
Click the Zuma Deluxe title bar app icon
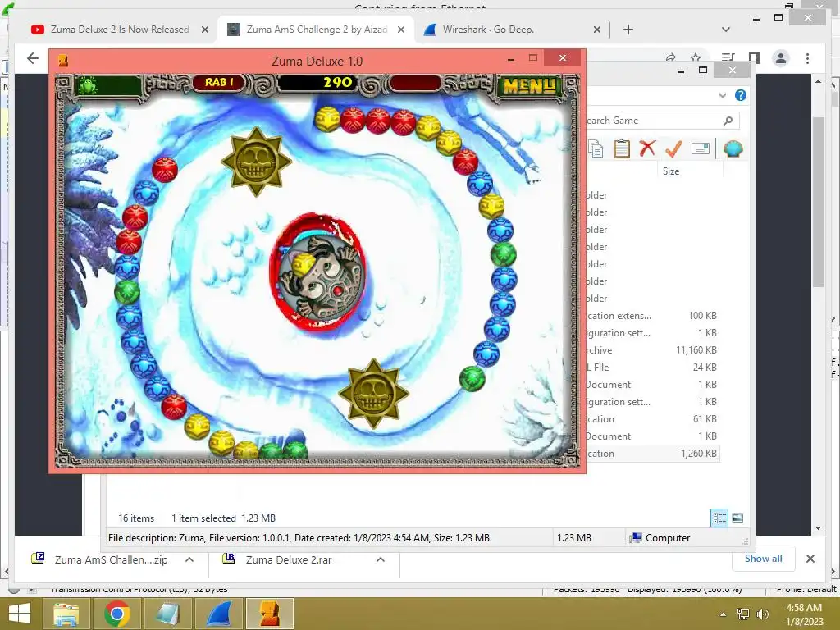pyautogui.click(x=63, y=61)
